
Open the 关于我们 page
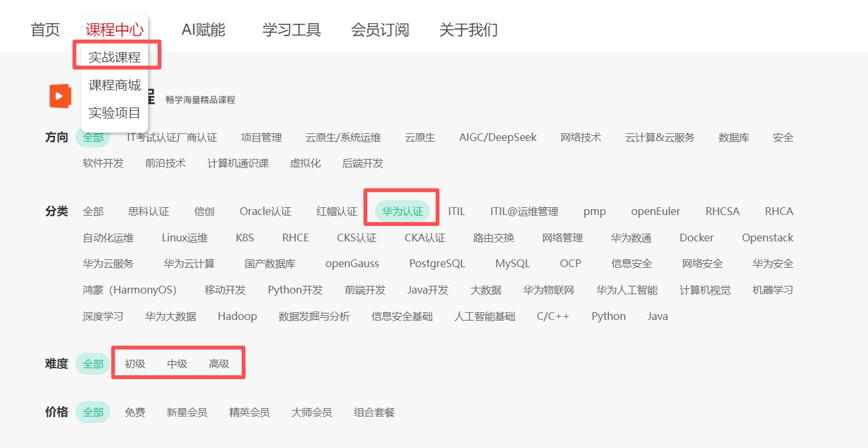tap(468, 29)
